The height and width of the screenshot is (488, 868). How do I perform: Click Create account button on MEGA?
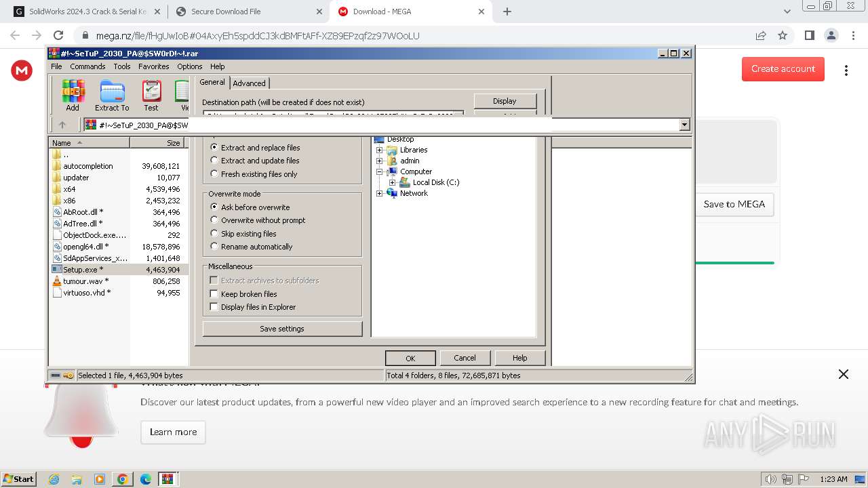783,69
